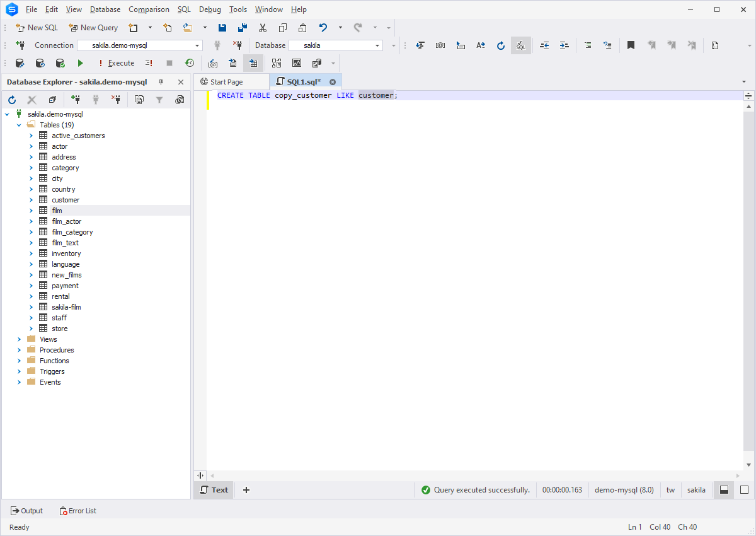This screenshot has height=536, width=756.
Task: Open the Database menu
Action: click(105, 9)
